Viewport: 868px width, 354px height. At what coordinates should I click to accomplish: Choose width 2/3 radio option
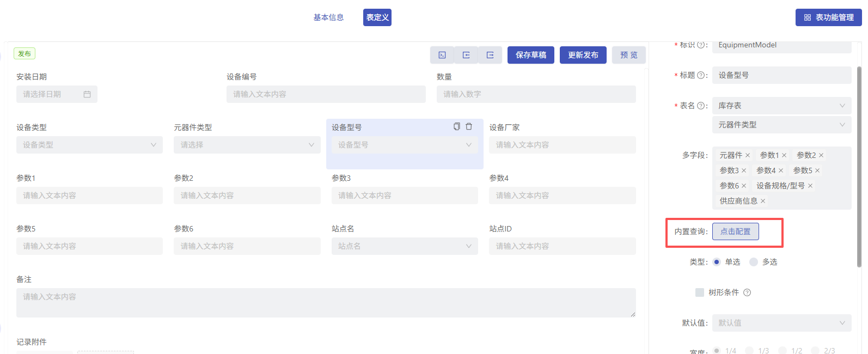[x=815, y=351]
